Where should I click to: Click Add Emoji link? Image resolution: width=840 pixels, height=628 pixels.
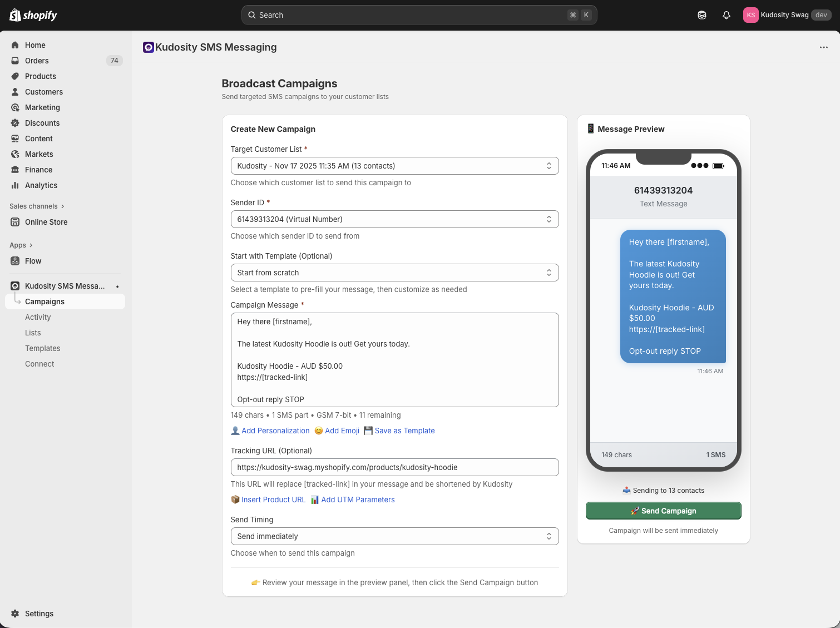click(337, 431)
